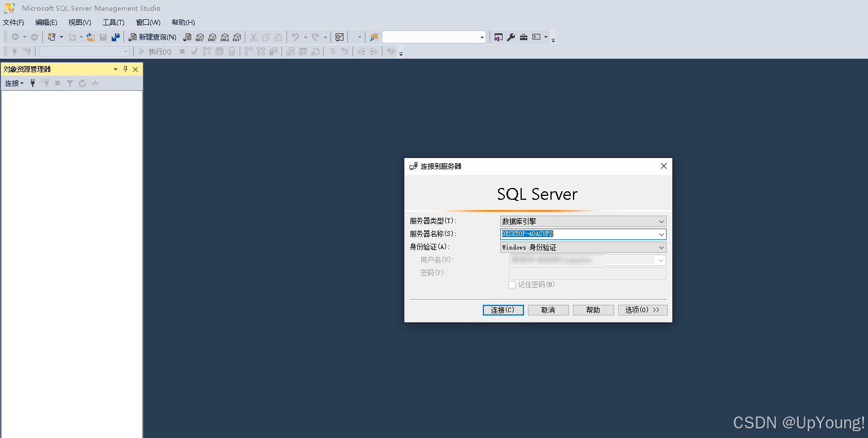The height and width of the screenshot is (438, 868).
Task: Click the Navigate Backward arrow icon
Action: (x=15, y=37)
